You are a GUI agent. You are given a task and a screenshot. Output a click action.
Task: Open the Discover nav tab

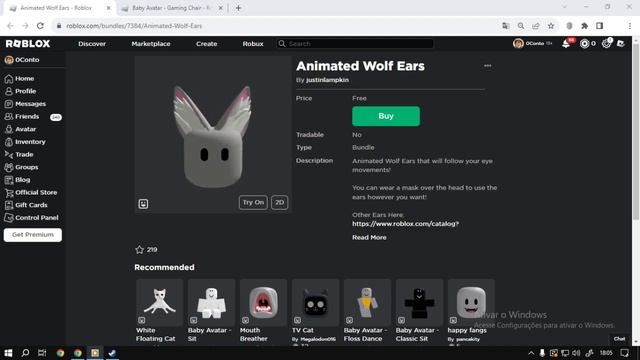click(x=92, y=44)
